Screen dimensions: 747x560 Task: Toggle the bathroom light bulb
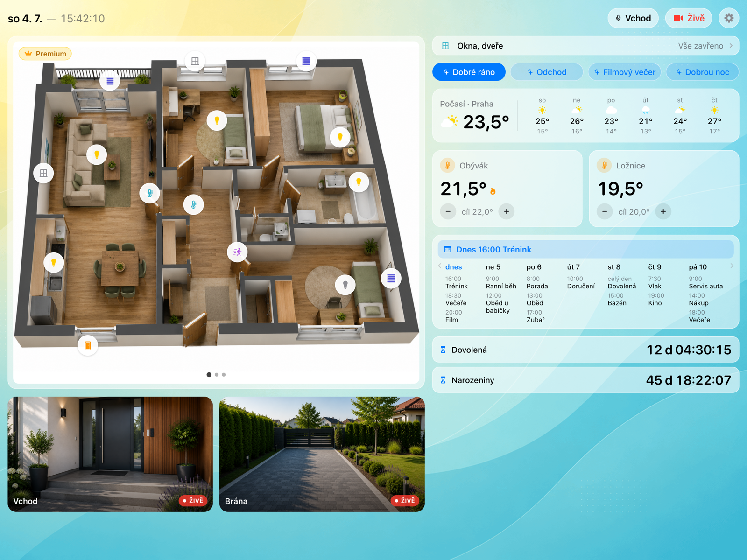(359, 182)
